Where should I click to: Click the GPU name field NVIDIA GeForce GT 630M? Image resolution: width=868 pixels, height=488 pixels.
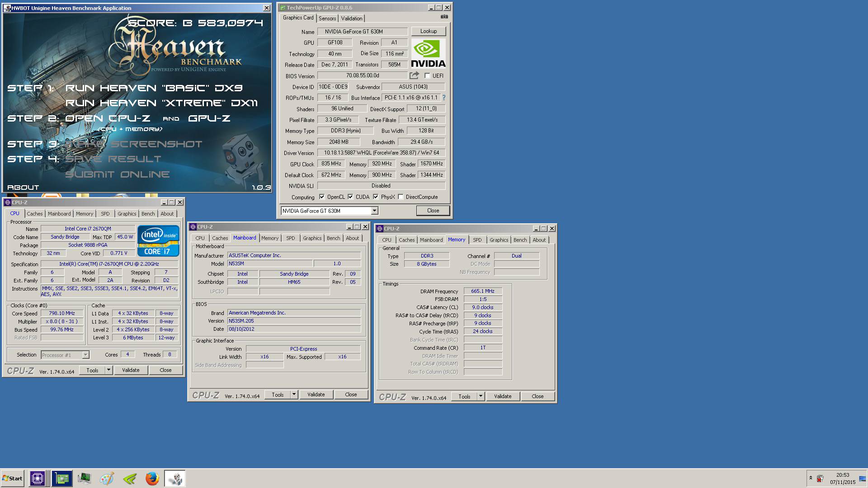click(x=363, y=32)
